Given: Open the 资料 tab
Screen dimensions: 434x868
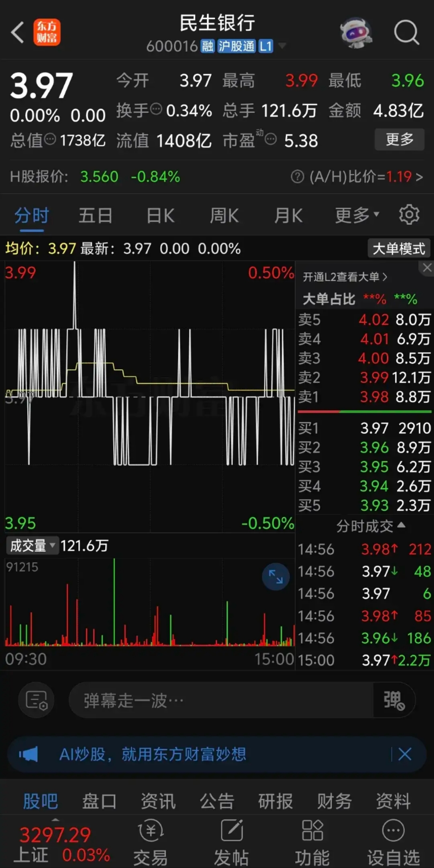Looking at the screenshot, I should tap(393, 801).
